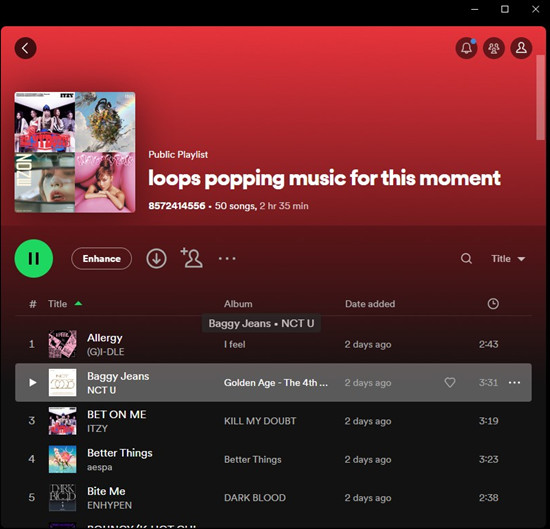Click the BET ON ME album art thumbnail
550x529 pixels.
coord(62,421)
